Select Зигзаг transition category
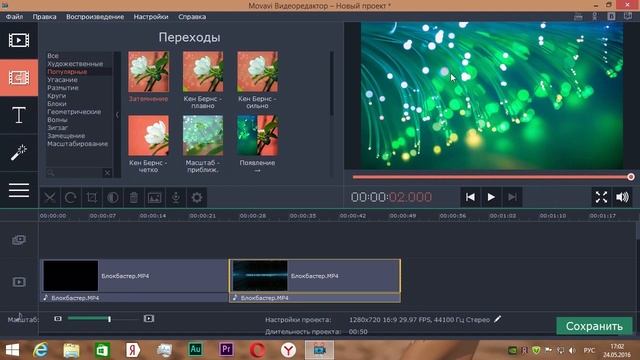 click(58, 127)
